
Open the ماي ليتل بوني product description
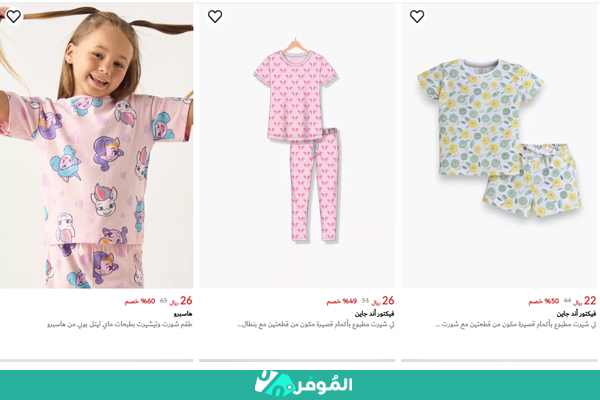[120, 325]
